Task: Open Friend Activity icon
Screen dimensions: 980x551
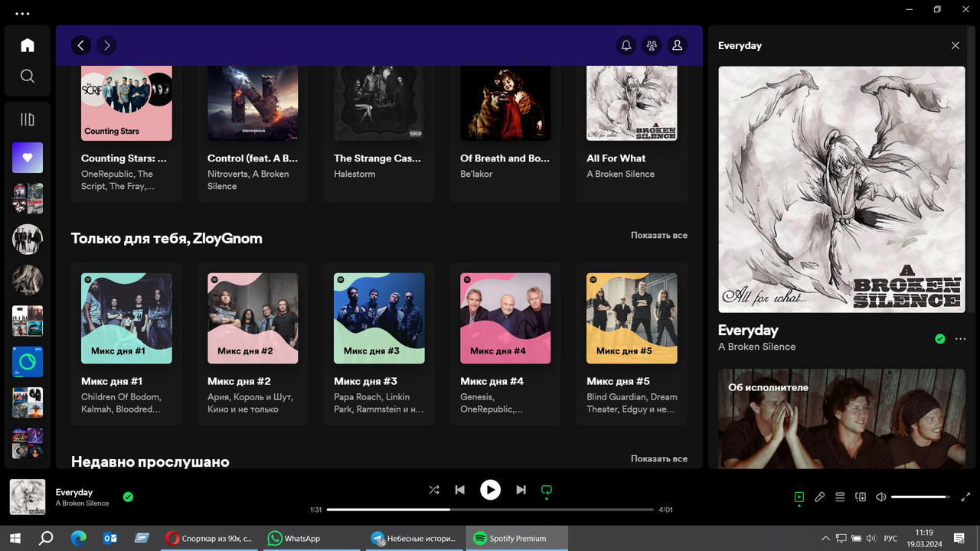Action: coord(652,46)
